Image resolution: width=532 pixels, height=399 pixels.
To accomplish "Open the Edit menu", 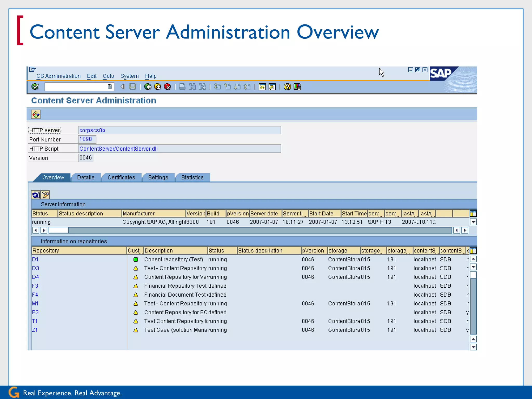I will (x=92, y=76).
